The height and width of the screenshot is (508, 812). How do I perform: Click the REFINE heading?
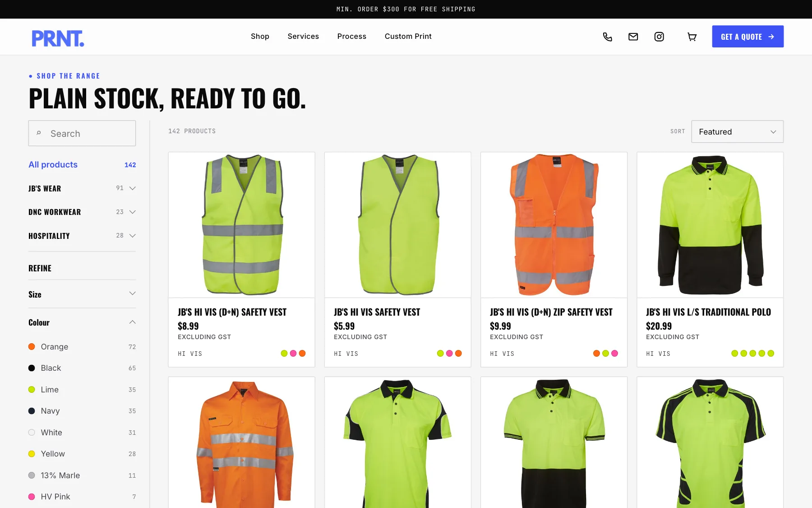[40, 268]
